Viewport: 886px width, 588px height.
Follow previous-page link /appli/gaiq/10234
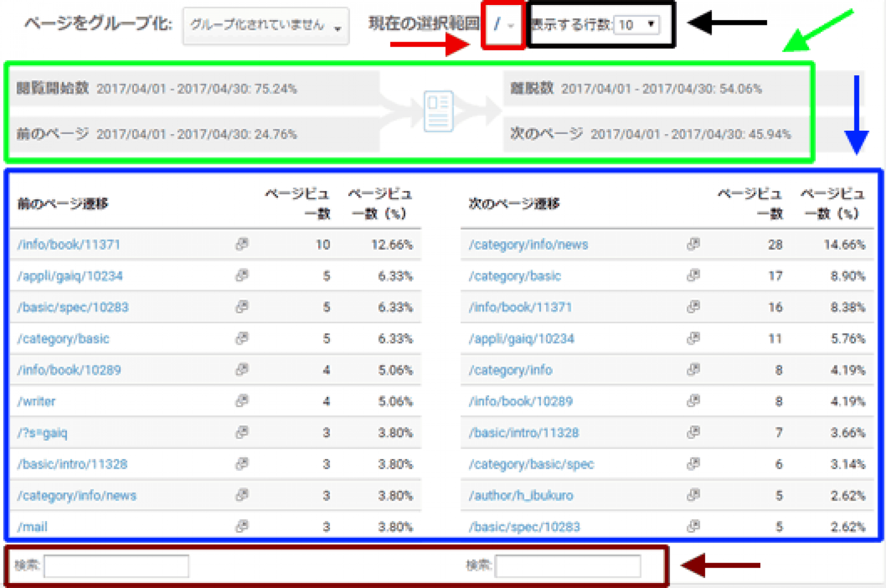(70, 276)
